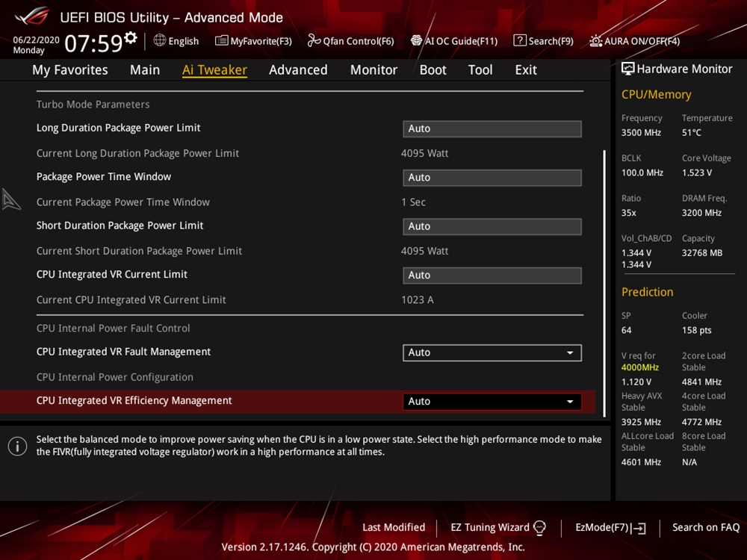Click the 1023 A current limit value
The width and height of the screenshot is (747, 560).
coord(418,300)
